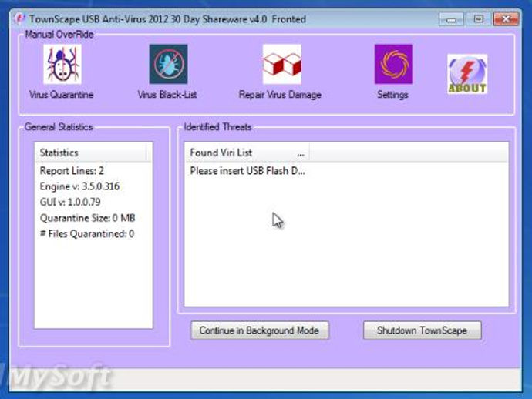Click the Virus Black-List label
The image size is (532, 399).
coord(167,95)
